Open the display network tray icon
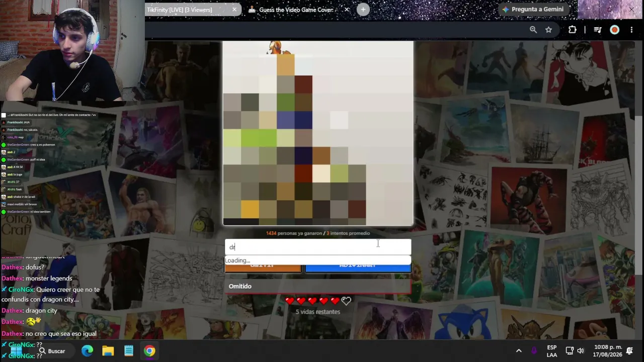The width and height of the screenshot is (644, 362). [x=570, y=351]
